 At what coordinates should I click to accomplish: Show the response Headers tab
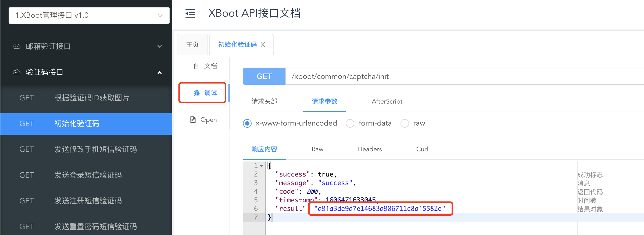point(370,149)
